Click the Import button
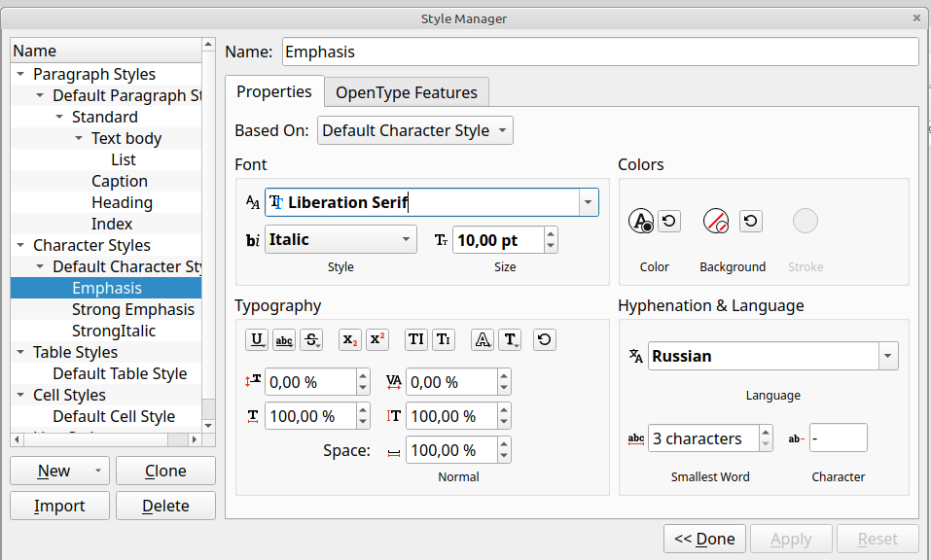This screenshot has width=931, height=560. [59, 506]
